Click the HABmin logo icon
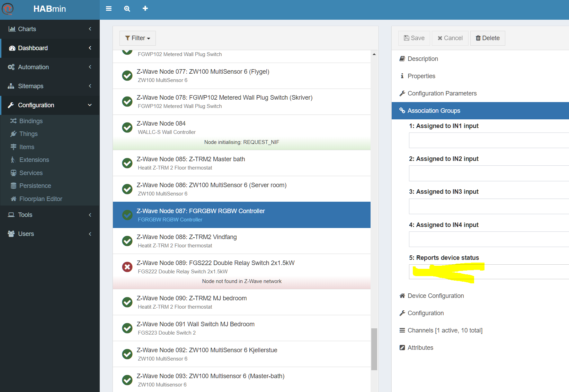 tap(8, 9)
